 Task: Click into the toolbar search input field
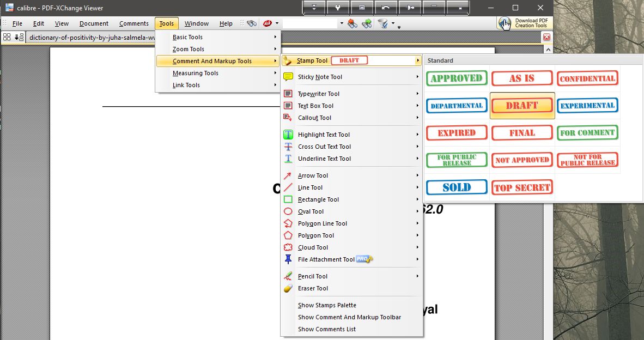310,23
